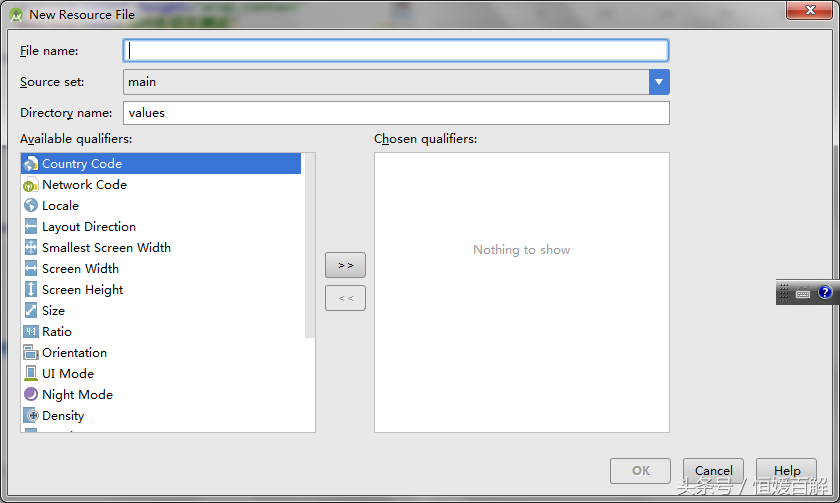Focus the File name input field
The image size is (840, 503).
(x=396, y=50)
